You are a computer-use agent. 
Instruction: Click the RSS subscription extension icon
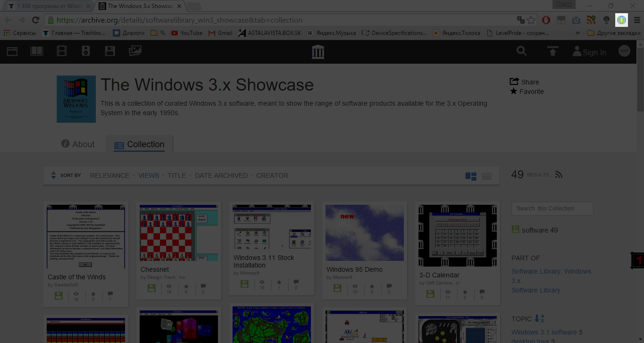click(591, 20)
